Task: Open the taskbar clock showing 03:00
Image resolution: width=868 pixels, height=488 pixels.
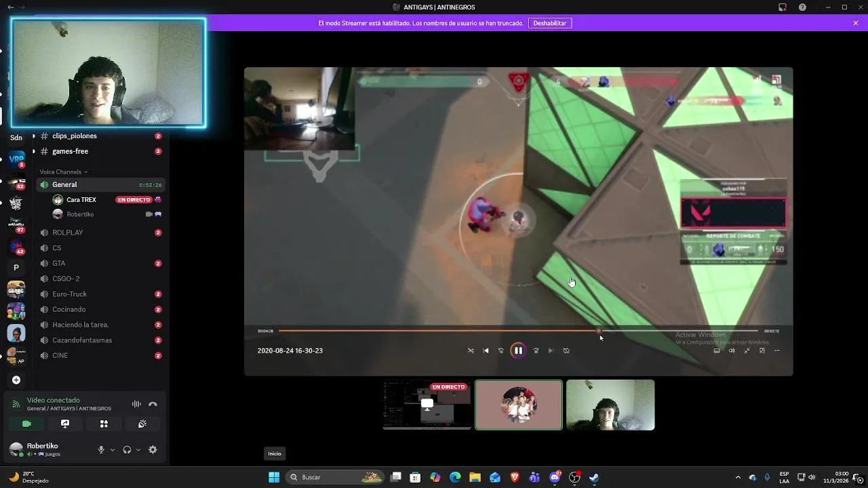Action: coord(835,477)
